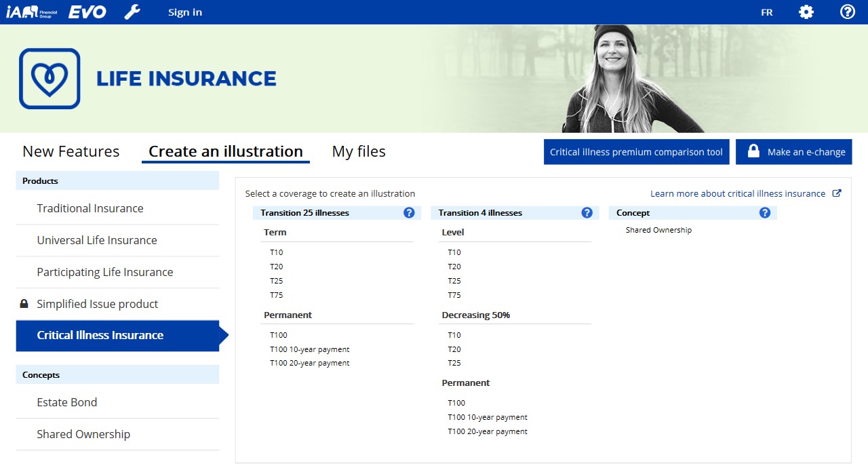Choose T100 20-year payment under Transition 25

[309, 363]
